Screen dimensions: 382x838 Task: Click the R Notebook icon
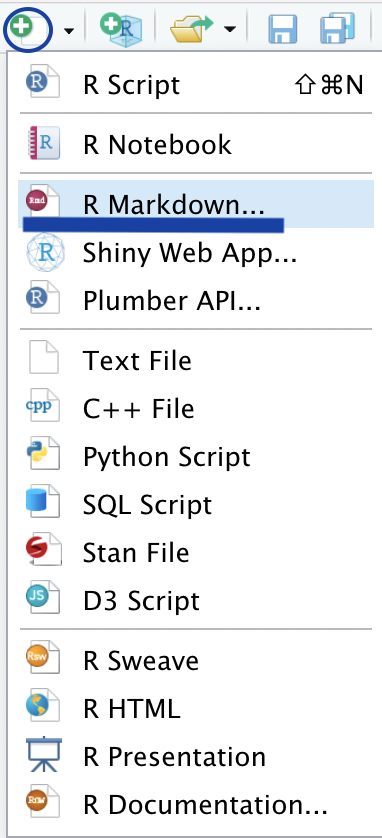coord(43,143)
